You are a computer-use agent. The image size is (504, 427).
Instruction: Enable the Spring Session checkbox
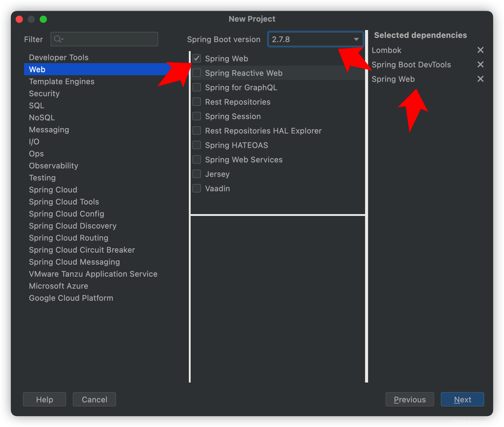coord(197,116)
